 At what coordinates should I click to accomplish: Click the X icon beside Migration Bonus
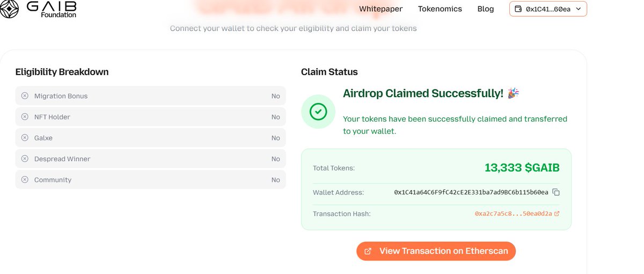(25, 96)
